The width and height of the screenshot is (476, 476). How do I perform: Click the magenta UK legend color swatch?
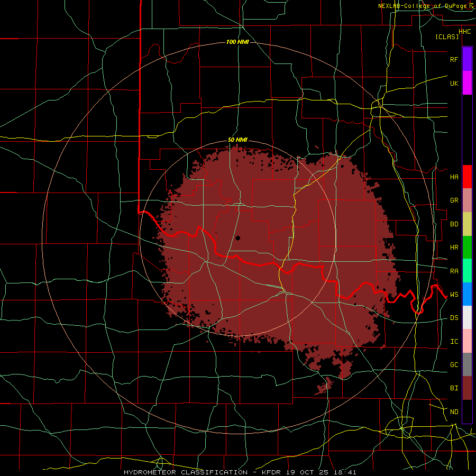click(x=467, y=83)
